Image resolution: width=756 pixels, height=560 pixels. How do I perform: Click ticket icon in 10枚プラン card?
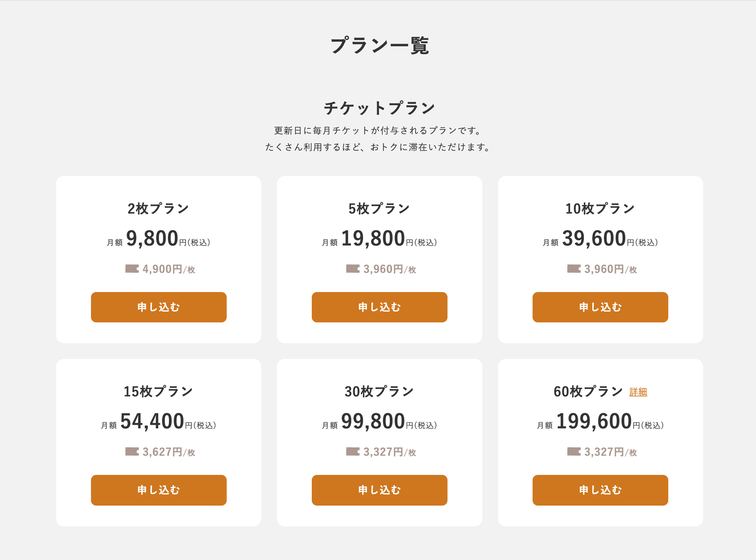click(x=574, y=269)
